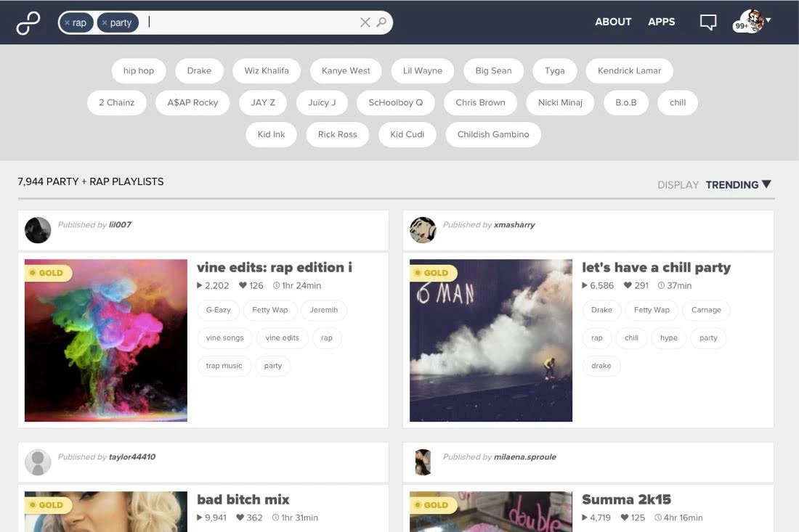This screenshot has width=799, height=532.
Task: Open let's have a chill party cover
Action: tap(491, 340)
